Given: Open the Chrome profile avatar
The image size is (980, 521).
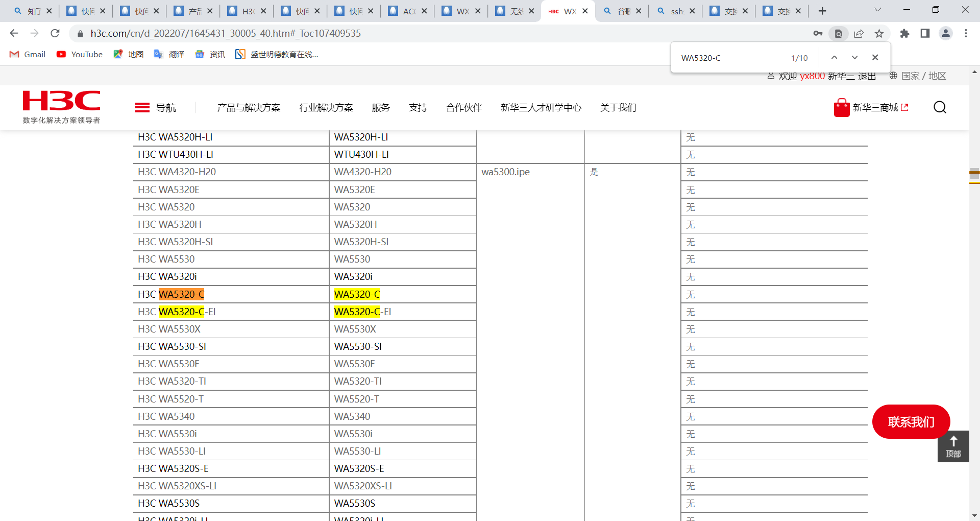Looking at the screenshot, I should click(x=945, y=33).
